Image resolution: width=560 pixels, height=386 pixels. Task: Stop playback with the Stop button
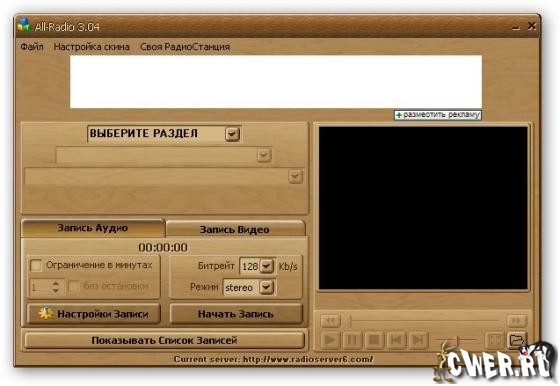374,340
